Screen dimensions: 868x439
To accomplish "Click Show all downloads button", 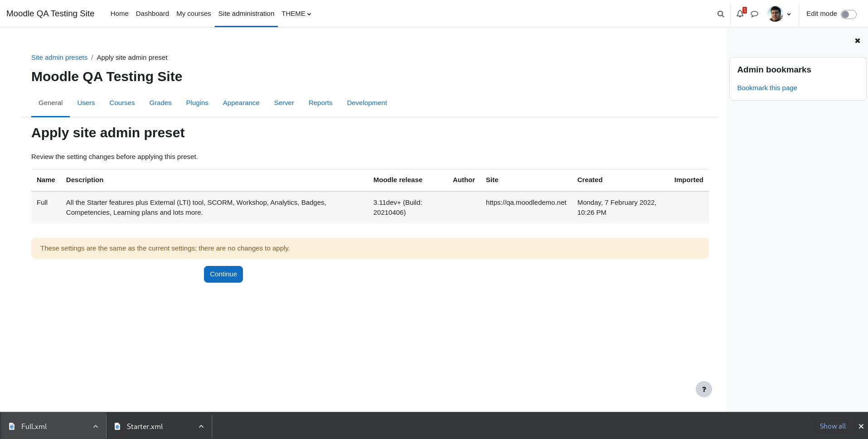I will pyautogui.click(x=833, y=426).
